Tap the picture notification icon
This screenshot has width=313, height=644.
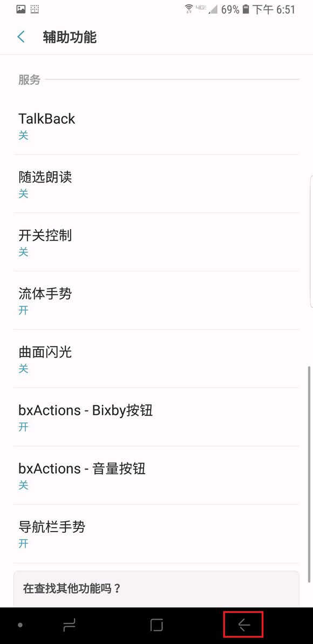coord(21,9)
